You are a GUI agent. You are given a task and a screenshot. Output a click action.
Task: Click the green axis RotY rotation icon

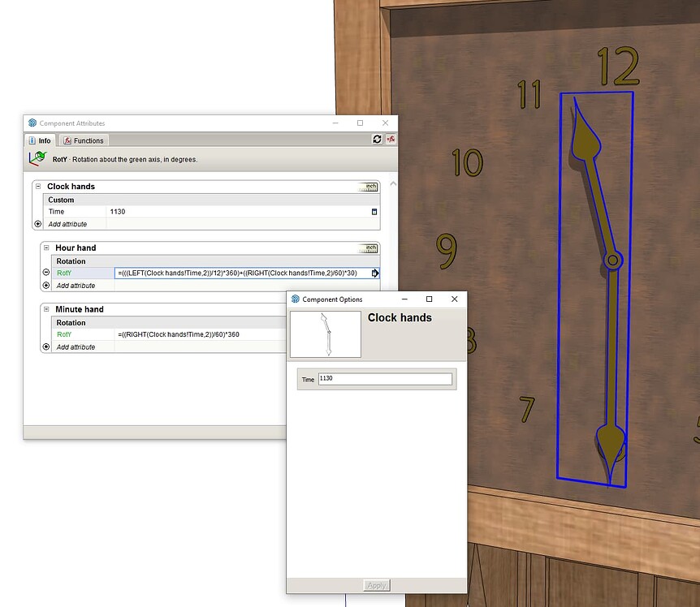coord(37,159)
